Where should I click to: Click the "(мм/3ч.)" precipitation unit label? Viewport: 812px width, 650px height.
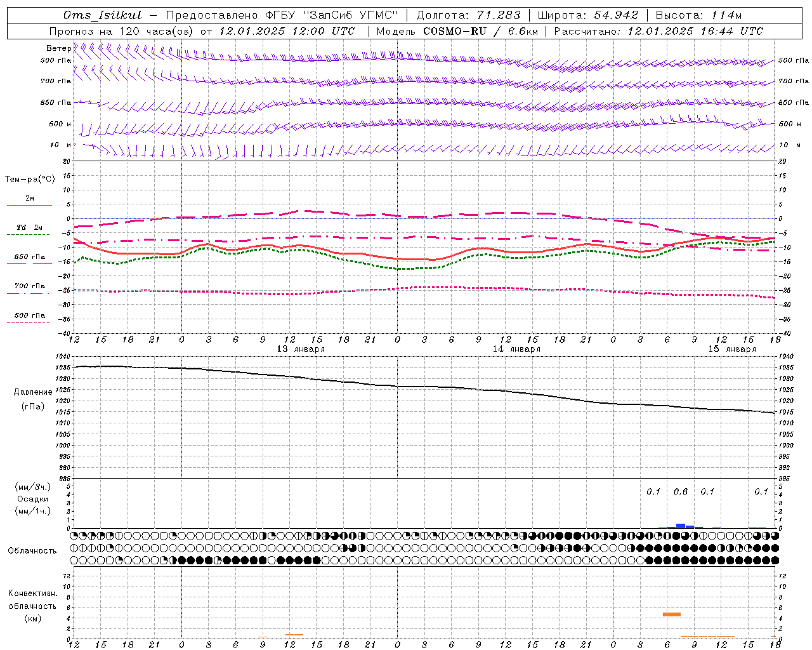(x=33, y=487)
